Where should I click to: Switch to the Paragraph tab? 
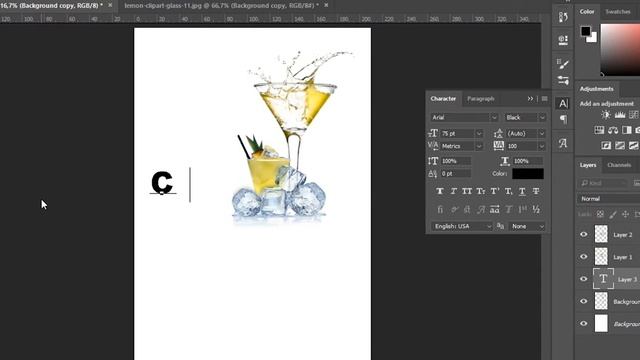click(481, 99)
